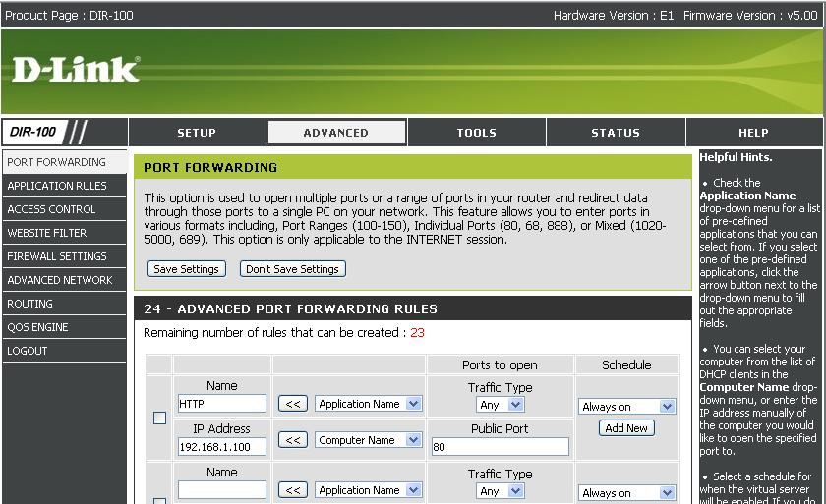Open Application Name dropdown in second rule
This screenshot has width=826, height=504.
coord(369,490)
